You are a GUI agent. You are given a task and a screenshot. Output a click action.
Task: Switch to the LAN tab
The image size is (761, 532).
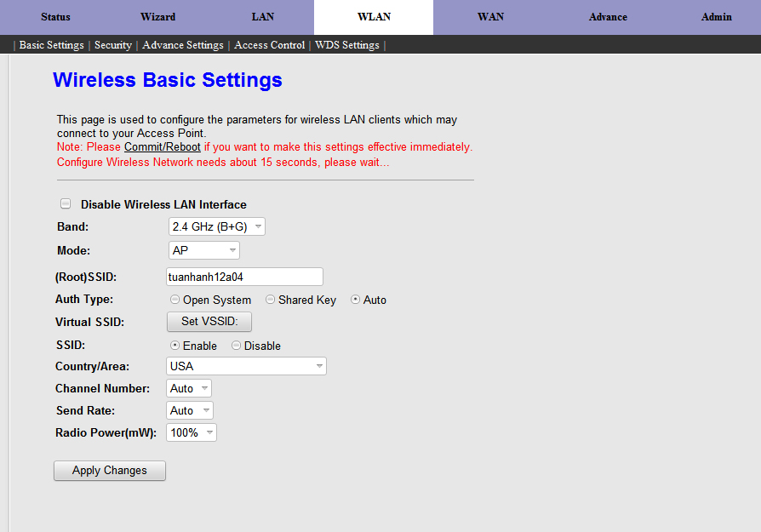tap(262, 17)
